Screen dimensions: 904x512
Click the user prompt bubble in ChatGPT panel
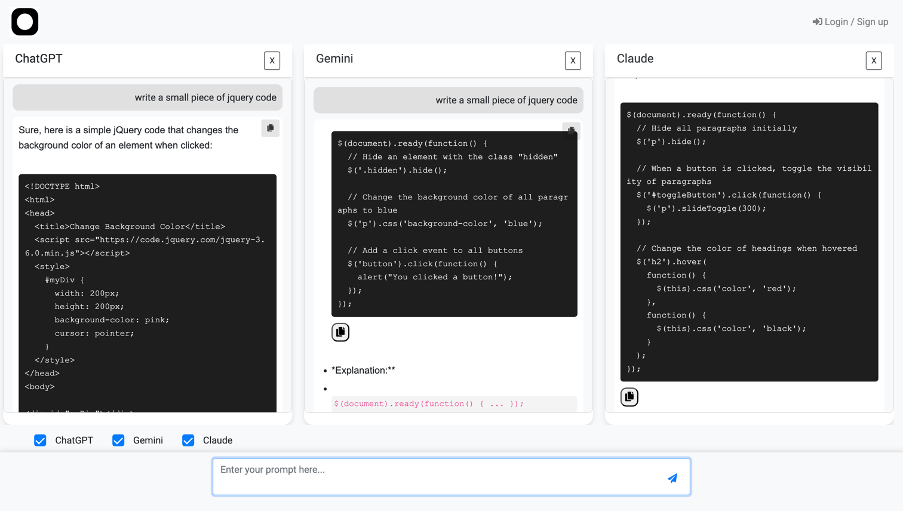(148, 97)
